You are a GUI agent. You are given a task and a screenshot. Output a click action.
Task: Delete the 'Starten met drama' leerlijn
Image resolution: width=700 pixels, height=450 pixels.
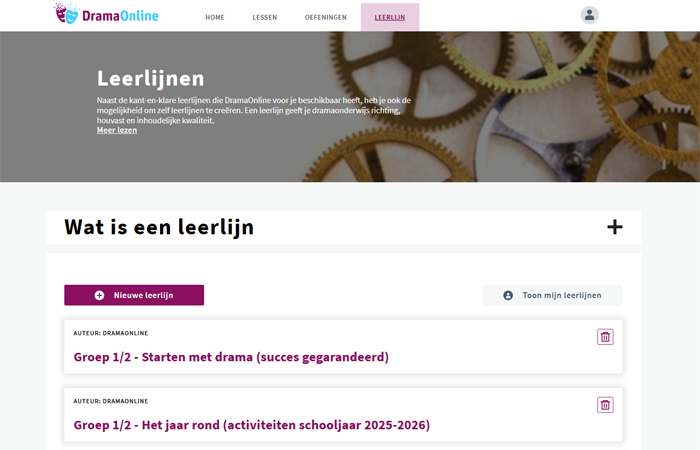[x=605, y=337]
